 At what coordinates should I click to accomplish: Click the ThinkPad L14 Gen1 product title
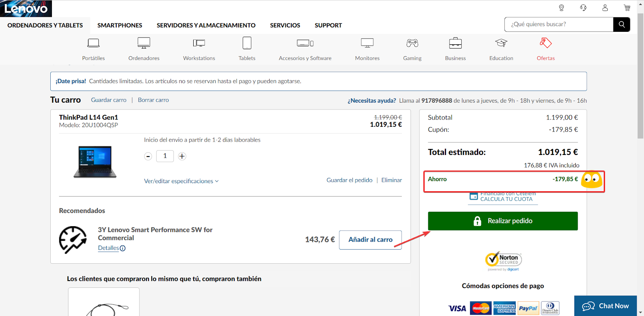click(x=89, y=118)
